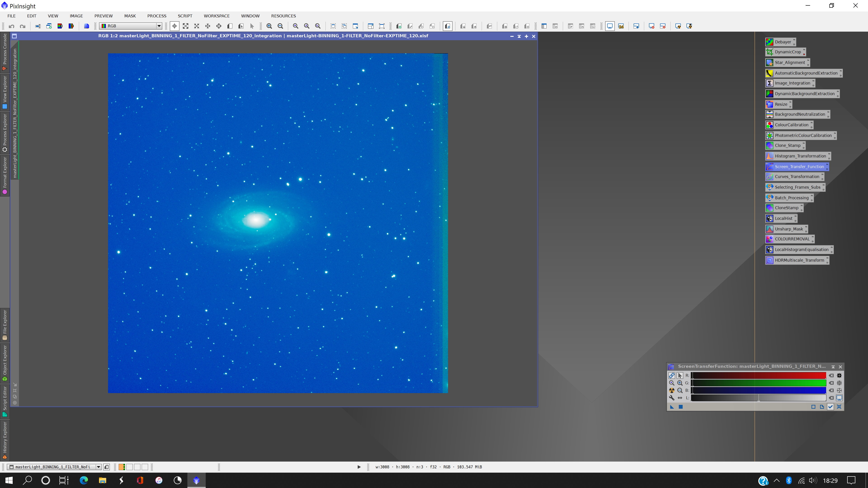The height and width of the screenshot is (488, 868).
Task: Click the green G channel STF slider
Action: [759, 383]
